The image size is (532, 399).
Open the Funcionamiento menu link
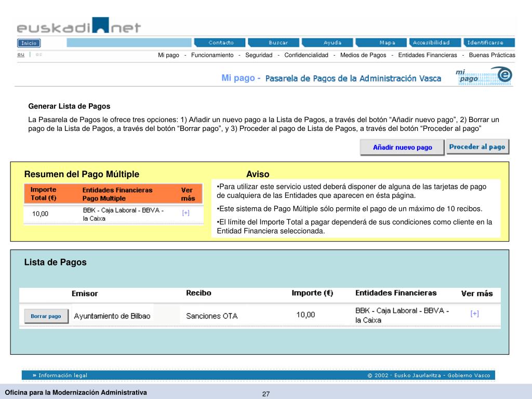coord(212,55)
